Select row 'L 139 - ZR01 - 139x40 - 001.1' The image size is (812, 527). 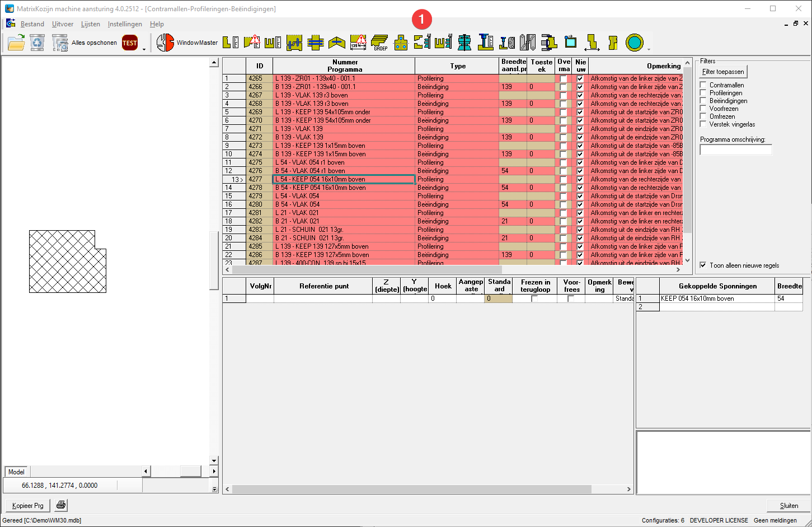(344, 78)
